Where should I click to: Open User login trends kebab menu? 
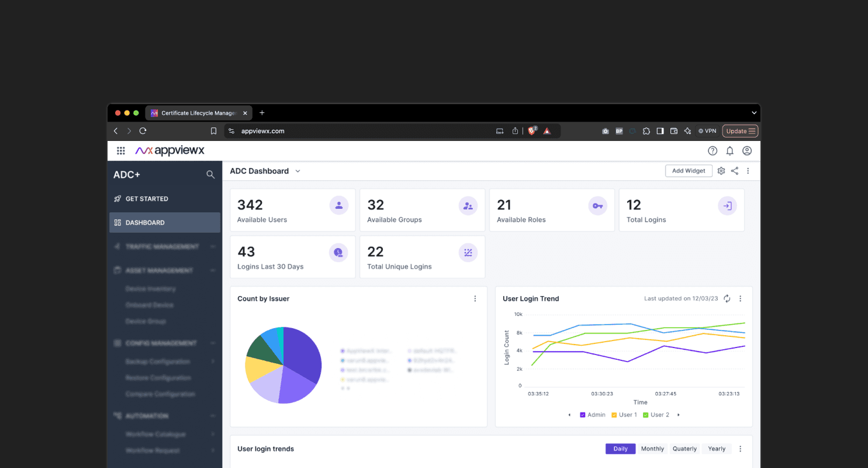pos(741,449)
